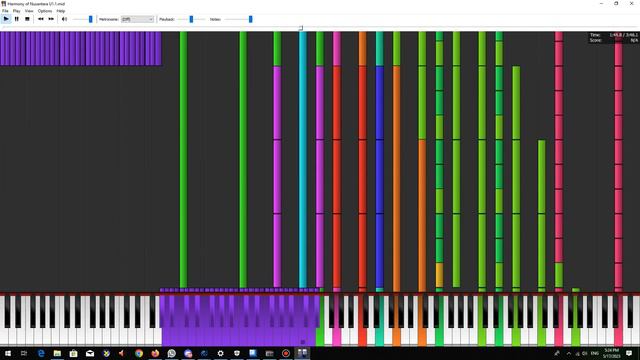Launch Microsoft Edge from the taskbar
This screenshot has height=360, width=640.
pyautogui.click(x=41, y=353)
